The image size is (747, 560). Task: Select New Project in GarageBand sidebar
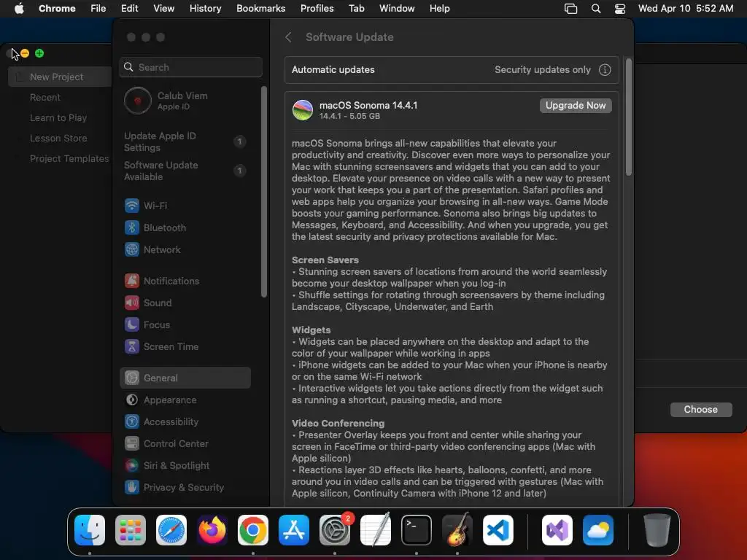[x=60, y=77]
